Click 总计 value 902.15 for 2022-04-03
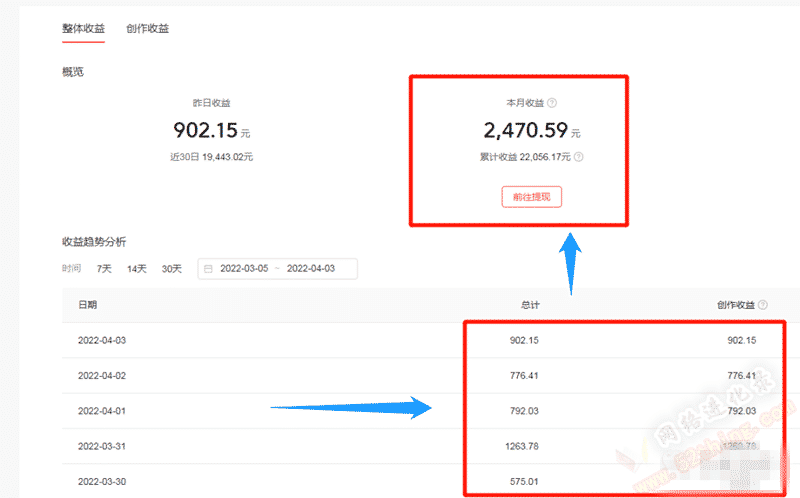This screenshot has width=800, height=498. [524, 340]
